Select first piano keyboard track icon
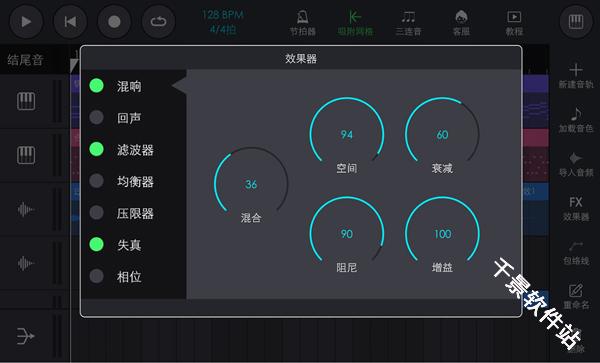 (26, 101)
